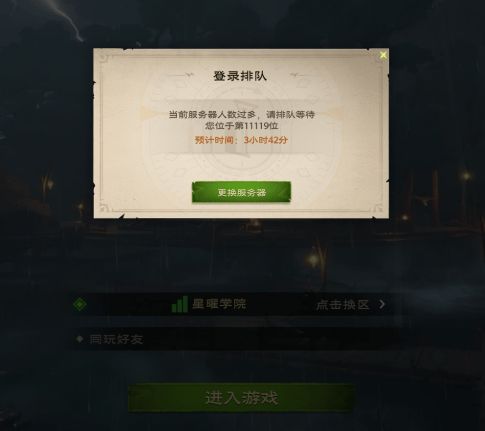Close the 登录排队 queue dialog
Image resolution: width=485 pixels, height=431 pixels.
point(383,55)
